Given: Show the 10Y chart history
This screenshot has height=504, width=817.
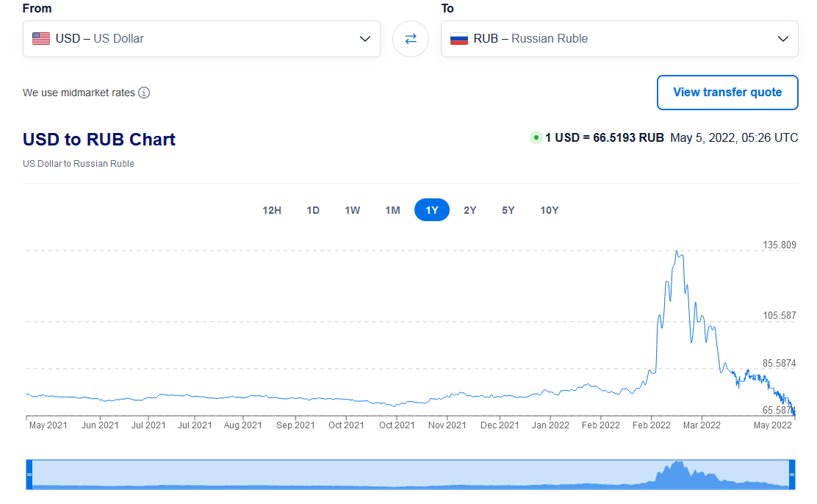Looking at the screenshot, I should (550, 210).
